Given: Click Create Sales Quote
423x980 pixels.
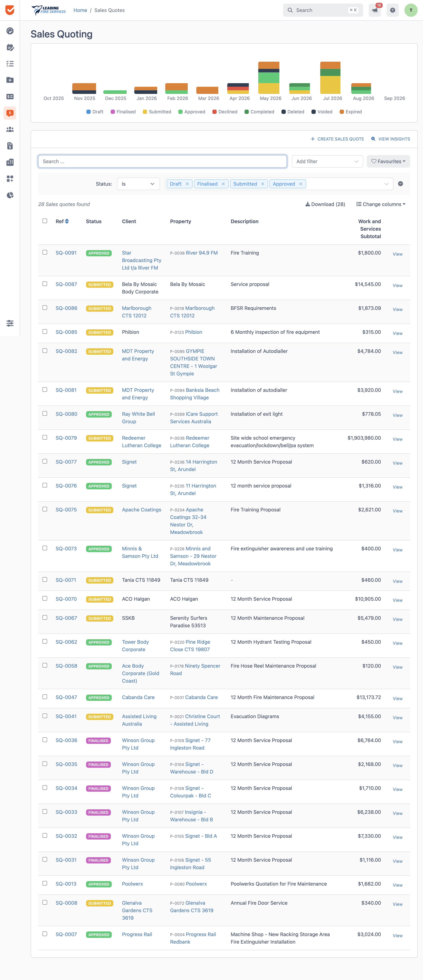Looking at the screenshot, I should pyautogui.click(x=337, y=139).
